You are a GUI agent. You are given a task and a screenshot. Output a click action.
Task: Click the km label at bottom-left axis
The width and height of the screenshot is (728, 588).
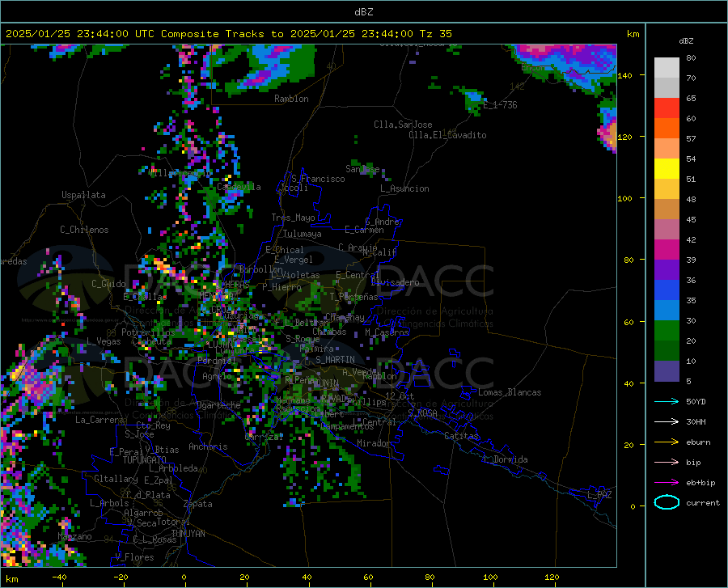(x=12, y=579)
